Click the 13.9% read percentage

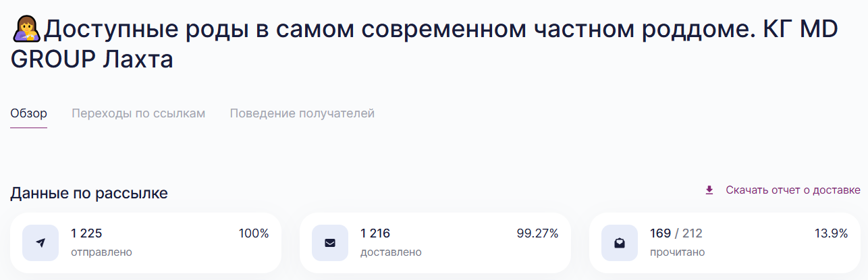(831, 233)
